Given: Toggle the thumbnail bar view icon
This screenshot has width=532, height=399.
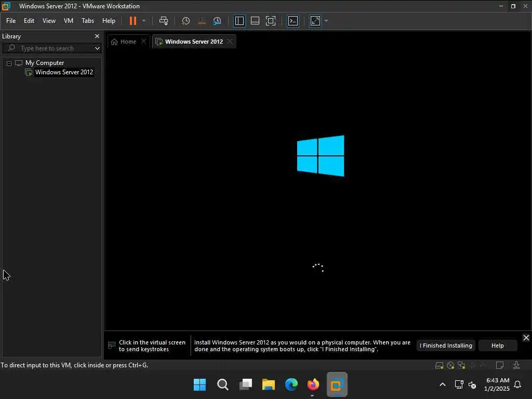Looking at the screenshot, I should tap(255, 21).
